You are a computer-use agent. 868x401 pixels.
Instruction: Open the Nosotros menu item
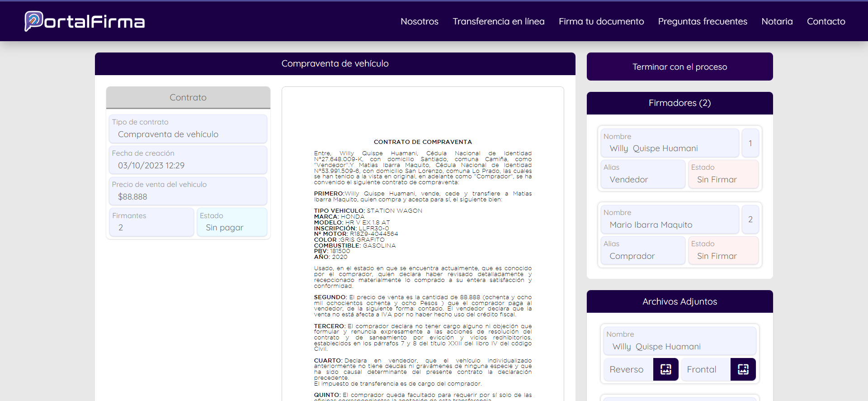(x=419, y=21)
